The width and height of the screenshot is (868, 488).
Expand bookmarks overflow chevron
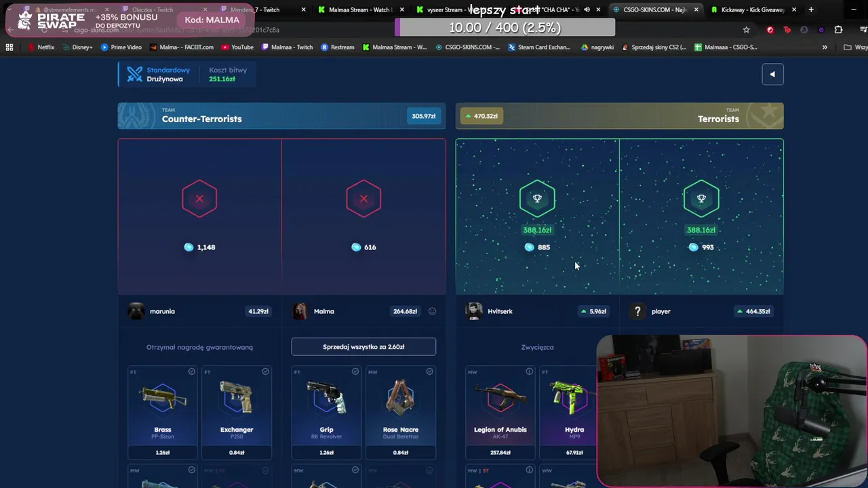coord(825,47)
